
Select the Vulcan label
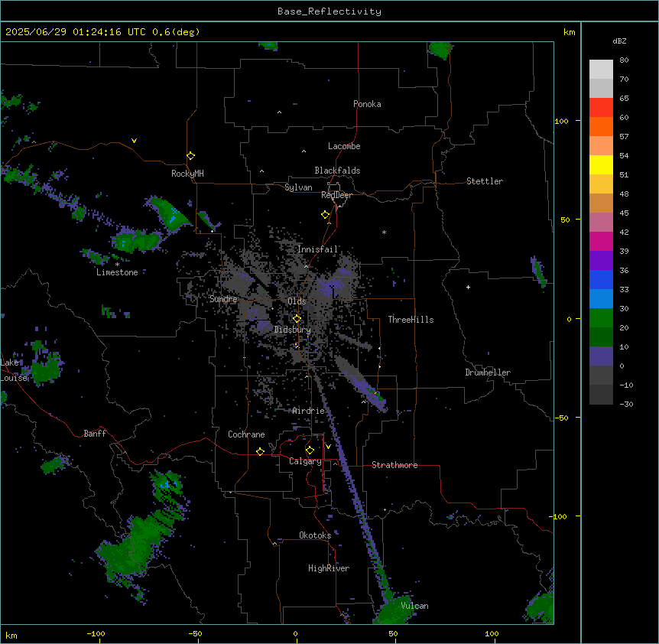[414, 606]
